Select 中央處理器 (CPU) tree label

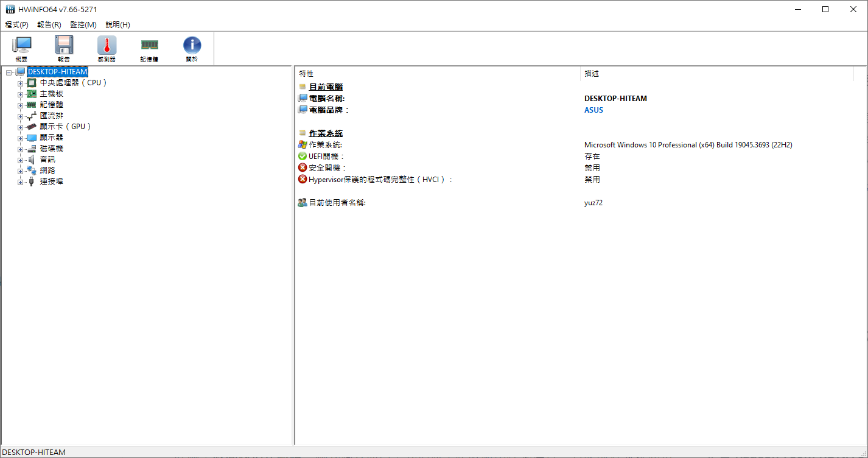tap(74, 83)
